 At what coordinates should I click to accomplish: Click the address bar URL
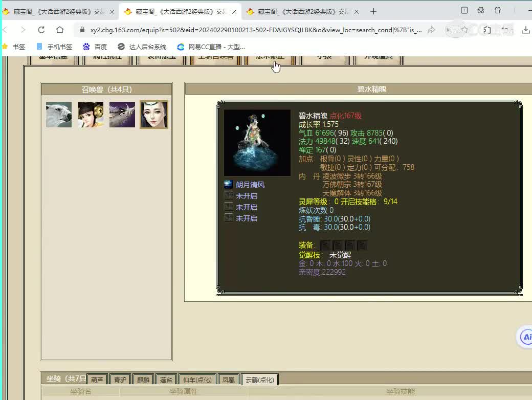click(256, 30)
